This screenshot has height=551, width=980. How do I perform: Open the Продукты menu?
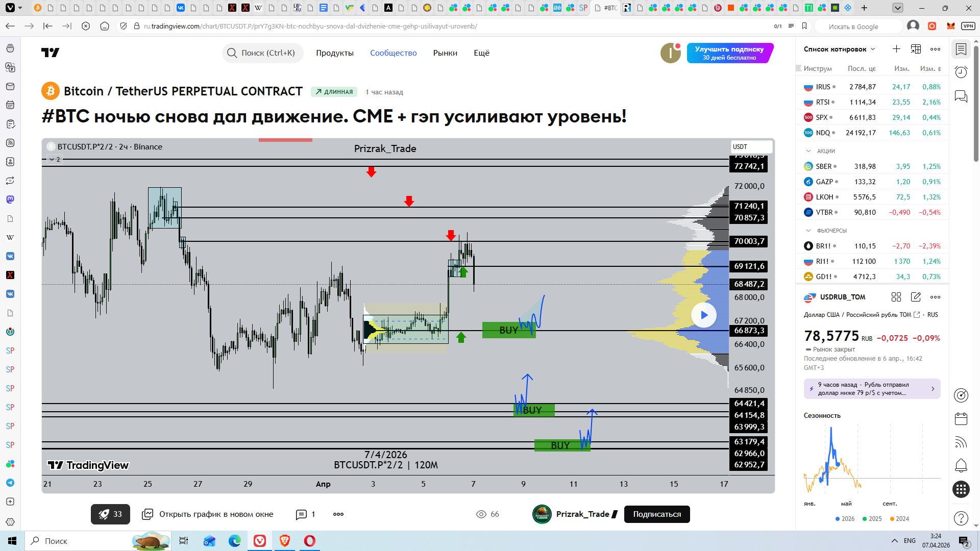pyautogui.click(x=334, y=53)
